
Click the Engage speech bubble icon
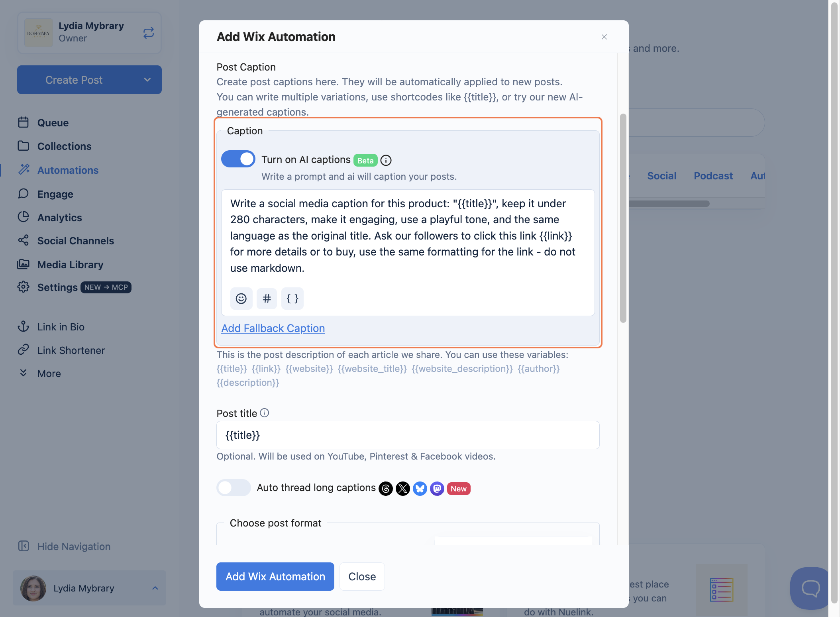[x=24, y=194]
